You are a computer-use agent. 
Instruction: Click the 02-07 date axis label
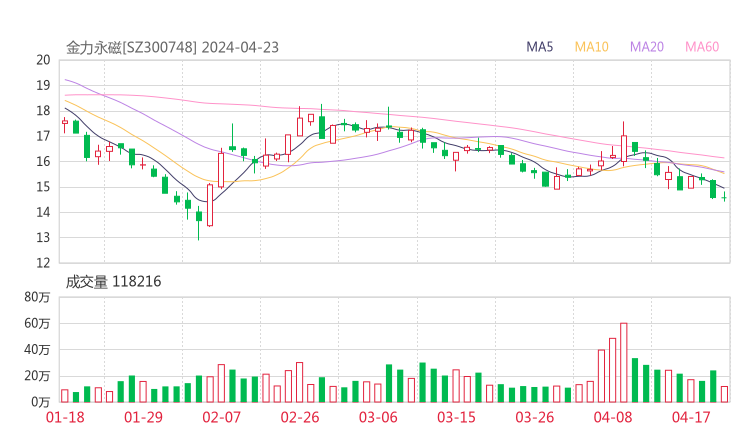(221, 417)
